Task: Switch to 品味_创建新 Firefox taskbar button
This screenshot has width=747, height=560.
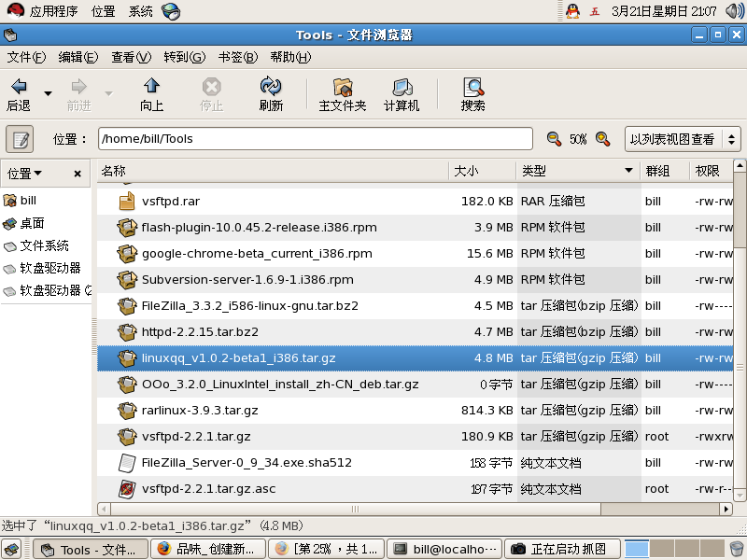Action: (x=208, y=550)
